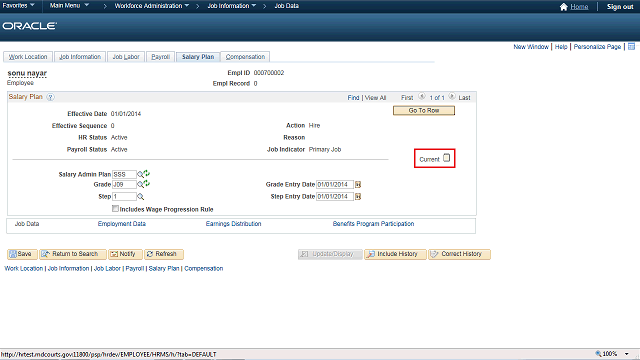Click bottom Job Labor footer link
This screenshot has width=640, height=360.
pos(107,269)
